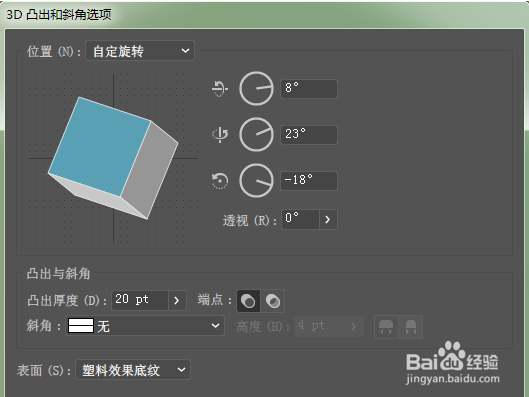Click the Y-axis rotation dial
This screenshot has height=397, width=529.
click(256, 134)
